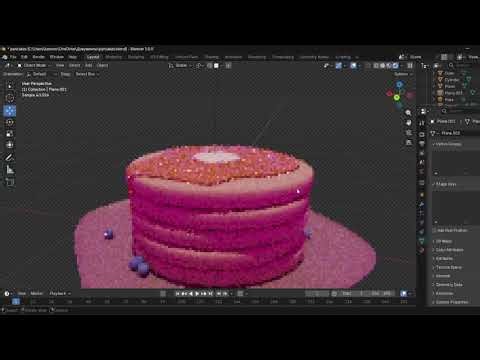Image resolution: width=480 pixels, height=360 pixels.
Task: Open the Edit menu
Action: [x=24, y=57]
